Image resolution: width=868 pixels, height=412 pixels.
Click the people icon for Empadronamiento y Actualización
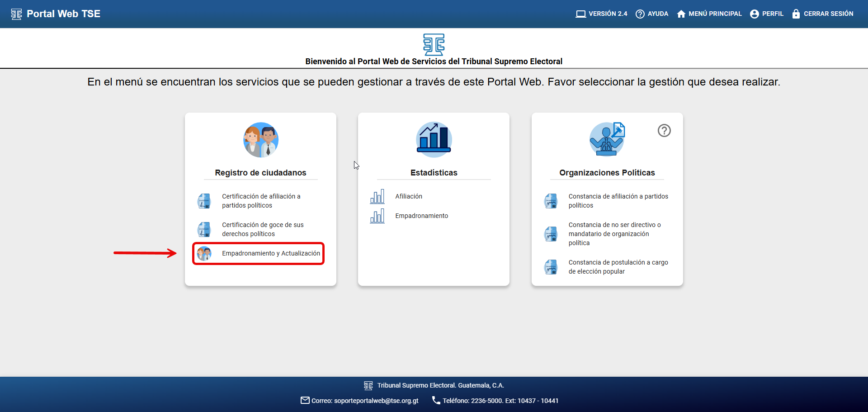tap(204, 253)
